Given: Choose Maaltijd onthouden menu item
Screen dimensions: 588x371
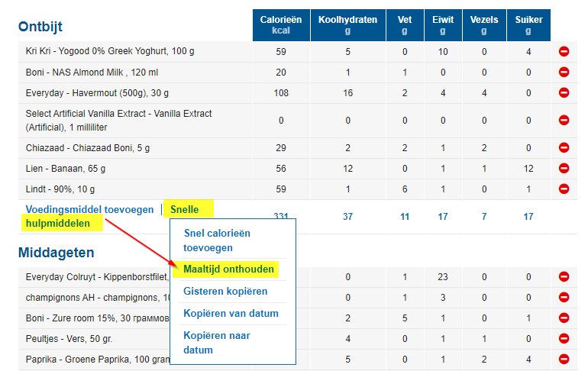Looking at the screenshot, I should (x=229, y=269).
